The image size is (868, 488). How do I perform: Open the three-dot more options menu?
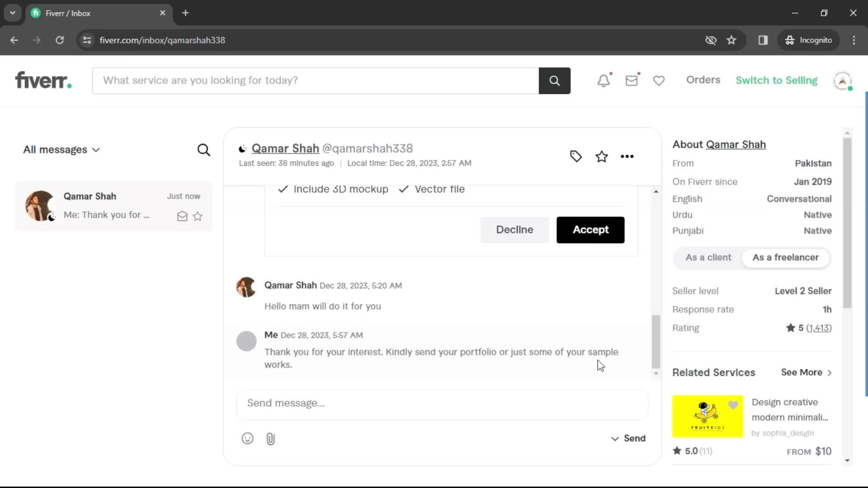tap(627, 156)
